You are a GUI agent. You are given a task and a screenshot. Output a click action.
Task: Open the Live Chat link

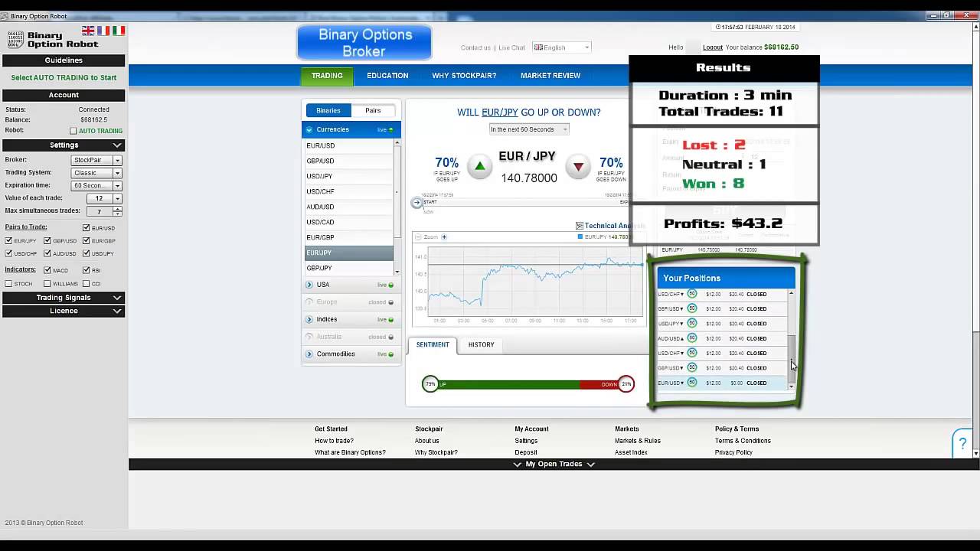pos(511,47)
